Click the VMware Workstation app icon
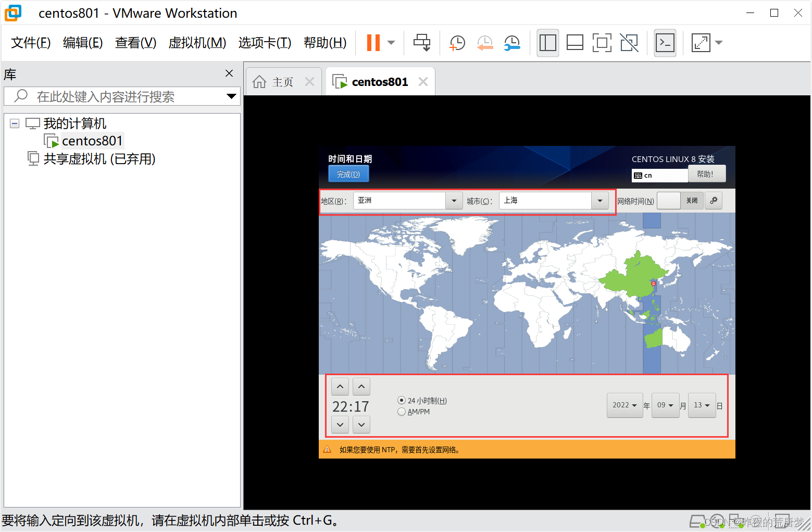This screenshot has height=532, width=812. [14, 13]
